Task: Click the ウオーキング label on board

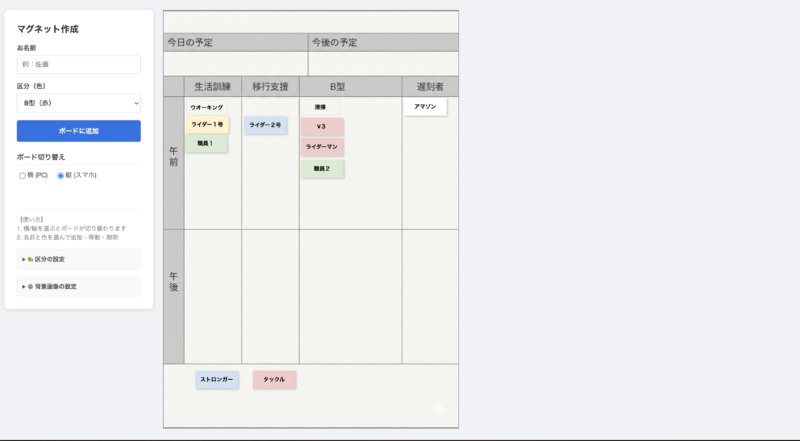Action: pyautogui.click(x=206, y=106)
